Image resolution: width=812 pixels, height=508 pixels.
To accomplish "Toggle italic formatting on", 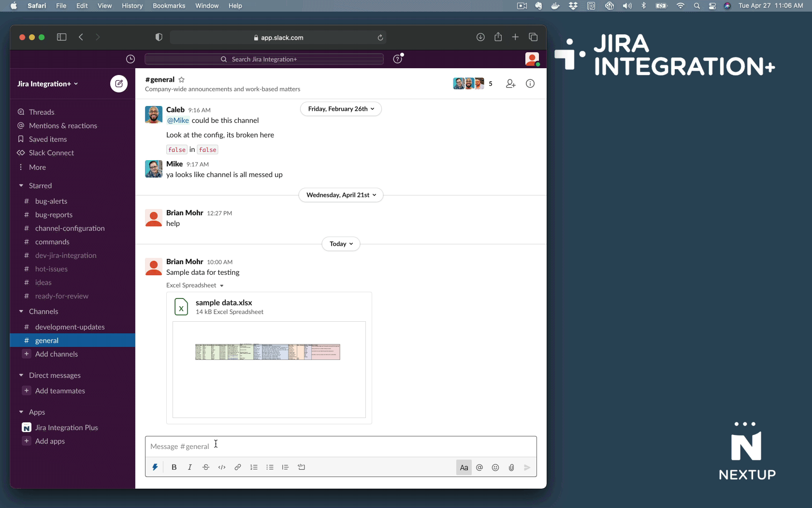I will pos(189,467).
